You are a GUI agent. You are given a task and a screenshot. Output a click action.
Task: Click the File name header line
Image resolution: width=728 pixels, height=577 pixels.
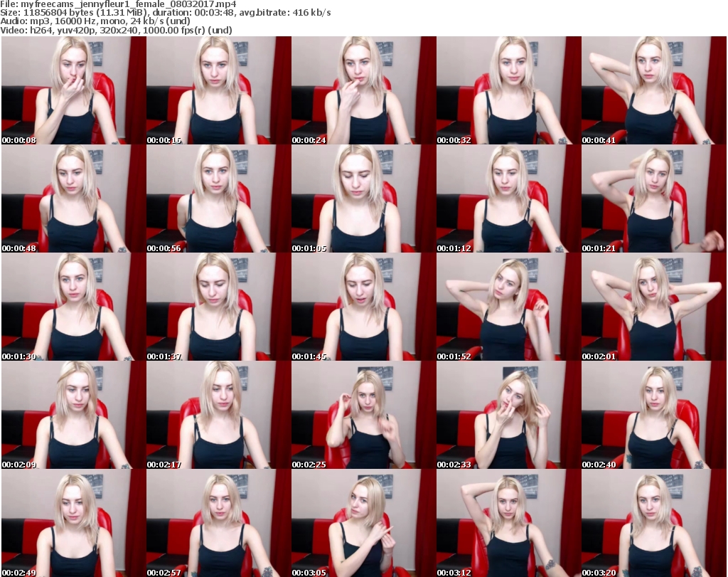click(119, 4)
